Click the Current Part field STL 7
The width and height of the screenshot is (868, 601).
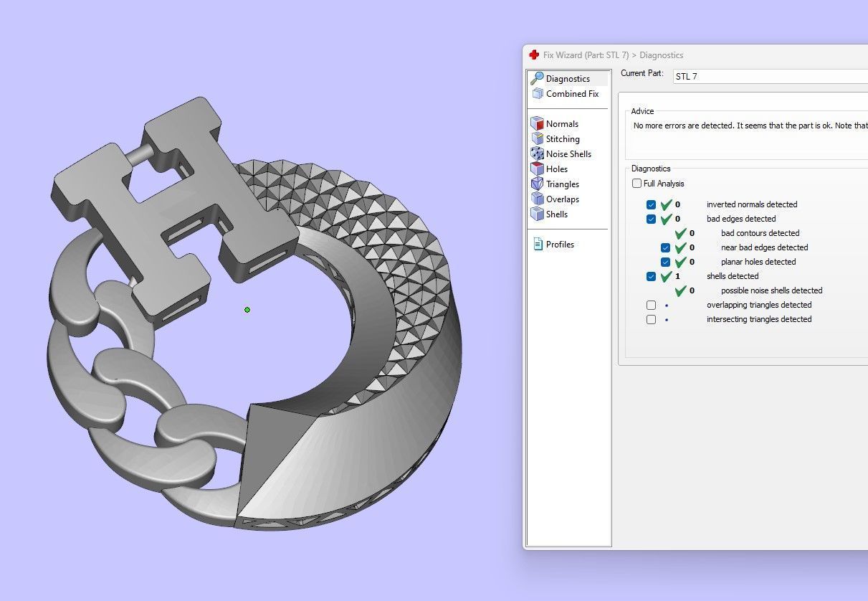pos(771,76)
